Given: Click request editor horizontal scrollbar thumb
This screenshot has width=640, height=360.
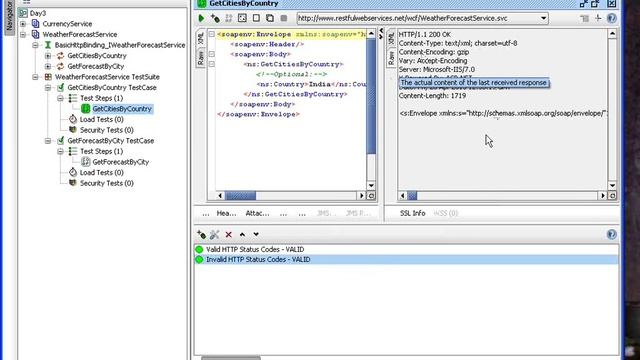Looking at the screenshot, I should click(x=240, y=196).
